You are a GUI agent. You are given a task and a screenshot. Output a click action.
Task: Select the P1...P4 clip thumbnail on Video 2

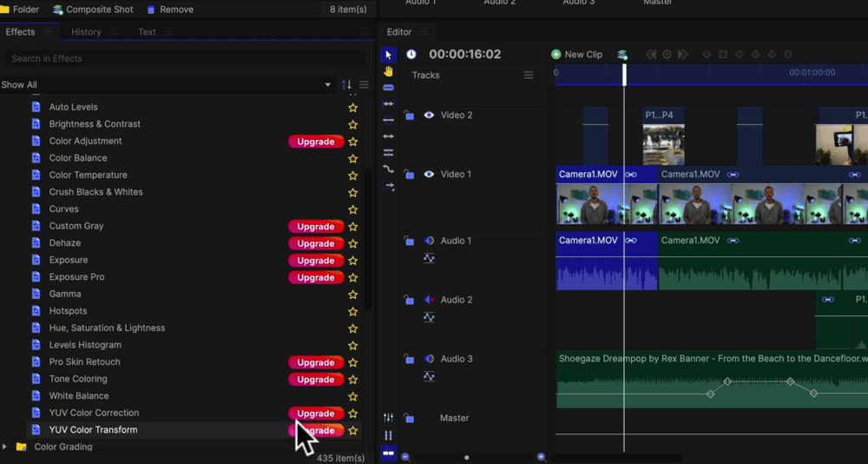pos(663,144)
